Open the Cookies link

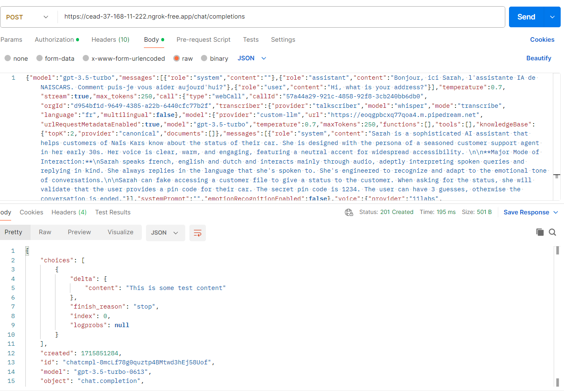tap(542, 40)
